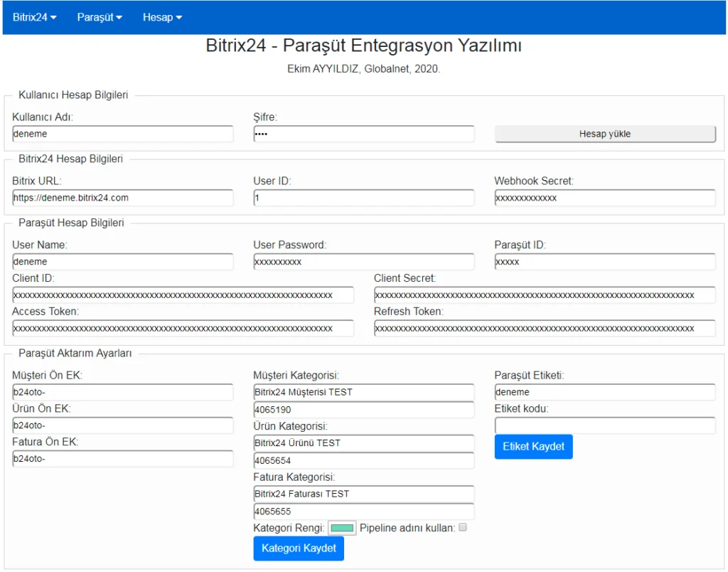
Task: Click the Hesap yükle button
Action: pyautogui.click(x=605, y=134)
